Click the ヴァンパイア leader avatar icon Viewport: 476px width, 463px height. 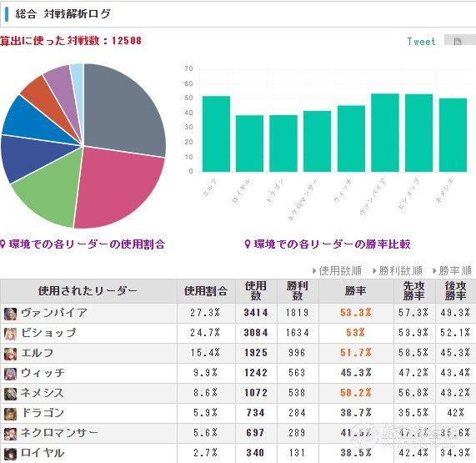click(10, 314)
